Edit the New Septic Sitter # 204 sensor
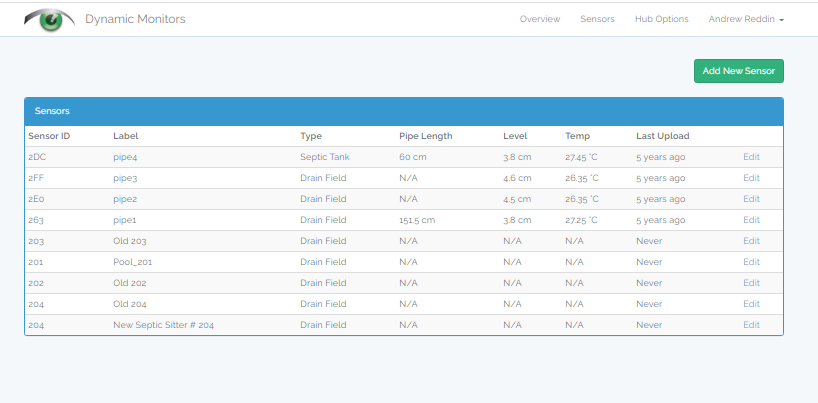Image resolution: width=818 pixels, height=403 pixels. tap(751, 325)
